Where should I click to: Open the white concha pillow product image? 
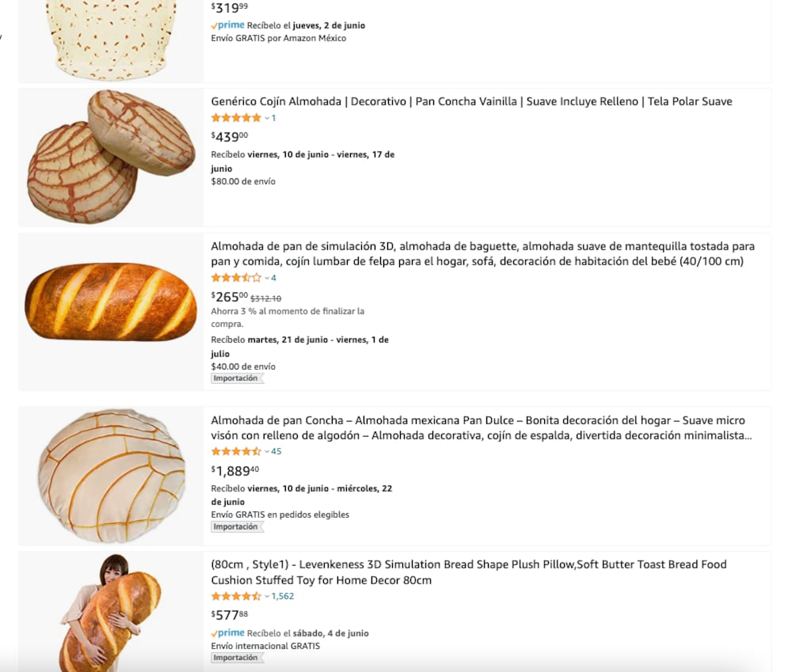point(111,475)
